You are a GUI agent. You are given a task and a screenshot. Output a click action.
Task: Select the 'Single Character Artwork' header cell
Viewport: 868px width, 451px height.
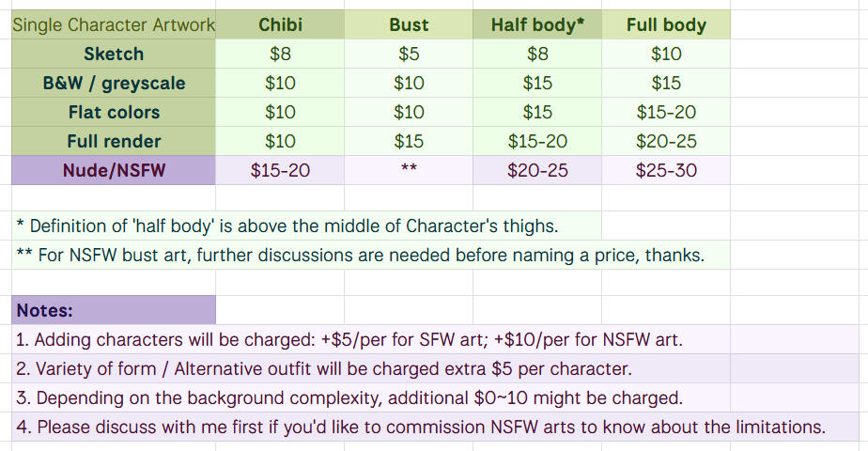(114, 24)
